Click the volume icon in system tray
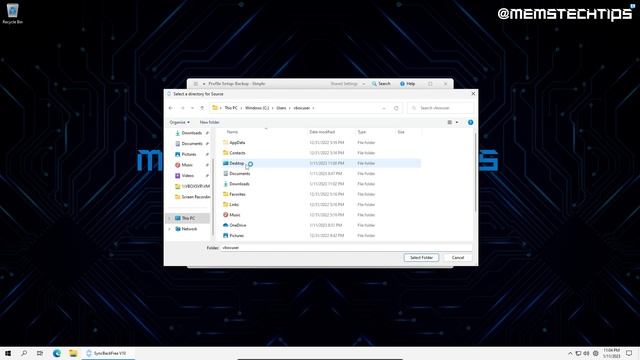 pos(587,353)
